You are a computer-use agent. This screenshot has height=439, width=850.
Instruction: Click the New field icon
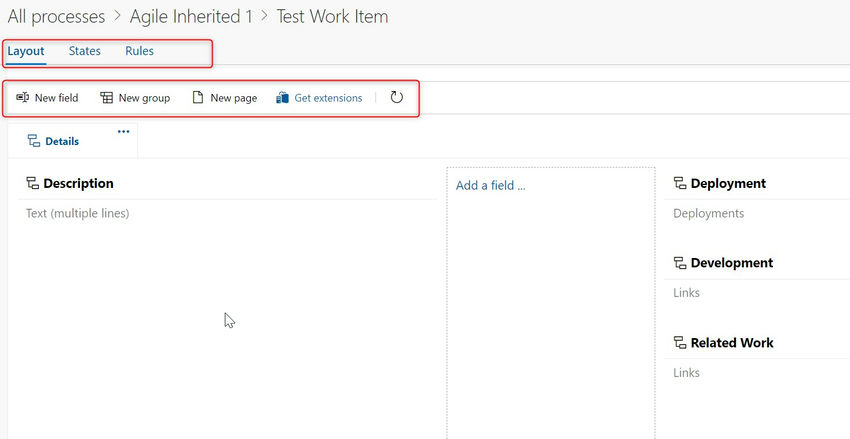tap(22, 98)
